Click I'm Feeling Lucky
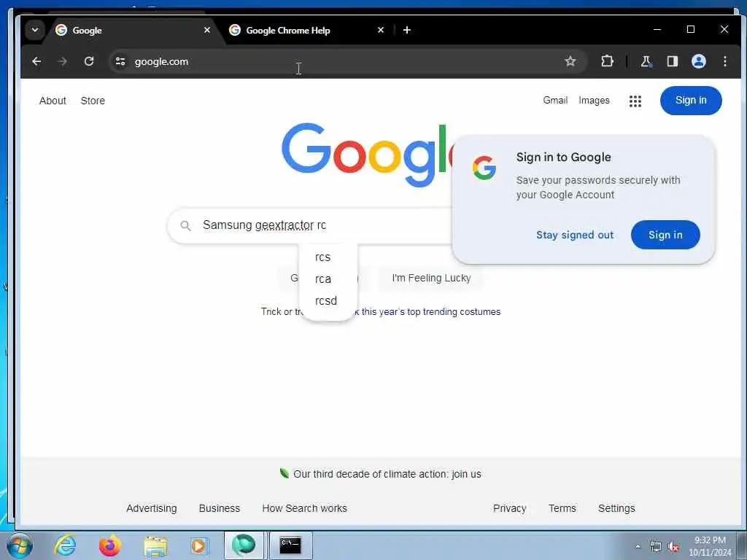The height and width of the screenshot is (560, 747). pos(431,278)
